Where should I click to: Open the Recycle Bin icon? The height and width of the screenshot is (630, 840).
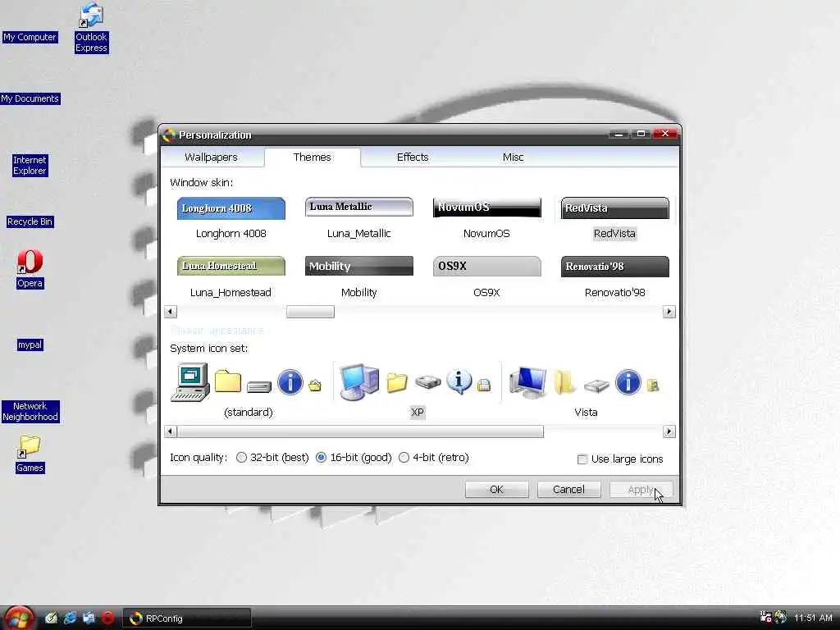tap(30, 221)
